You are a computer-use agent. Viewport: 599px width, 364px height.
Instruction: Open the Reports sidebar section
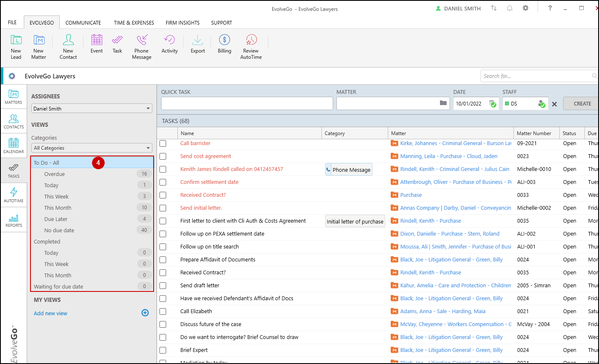tap(13, 219)
